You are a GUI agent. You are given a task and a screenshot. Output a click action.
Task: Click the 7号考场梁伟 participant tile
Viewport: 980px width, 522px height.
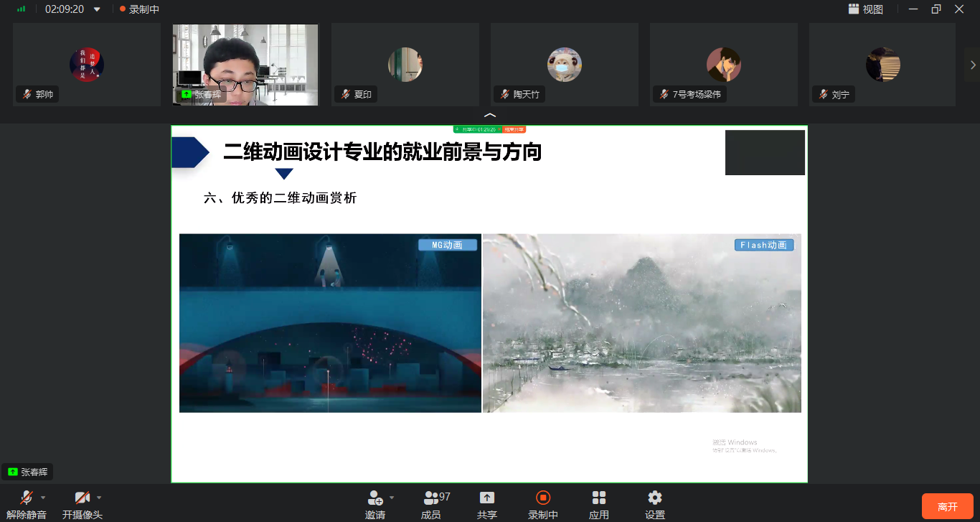[x=724, y=65]
